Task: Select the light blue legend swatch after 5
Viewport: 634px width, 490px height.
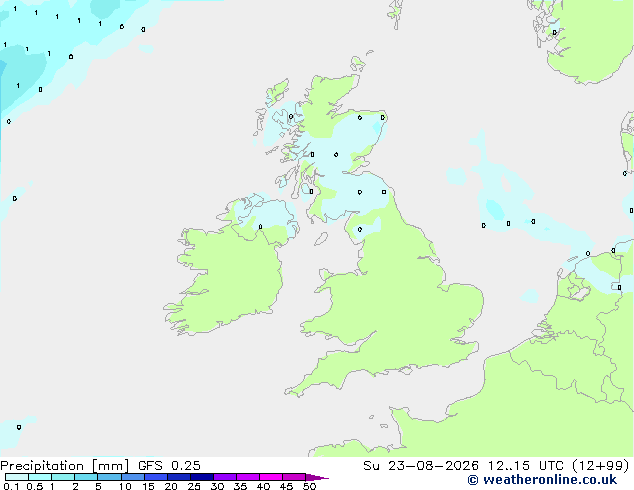Action: [x=109, y=477]
